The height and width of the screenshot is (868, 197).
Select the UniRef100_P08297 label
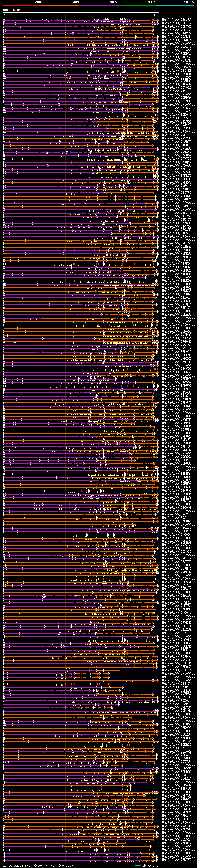(177, 829)
